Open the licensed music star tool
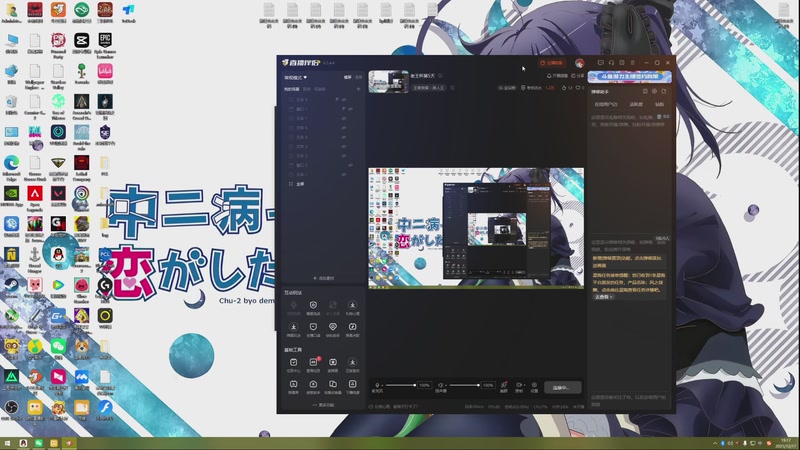 pyautogui.click(x=352, y=364)
